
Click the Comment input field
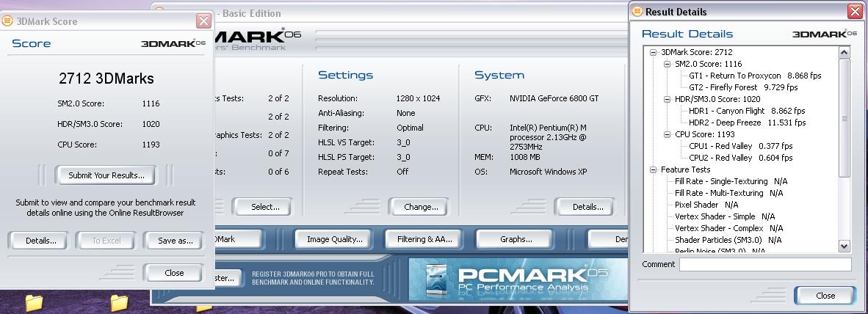click(766, 265)
